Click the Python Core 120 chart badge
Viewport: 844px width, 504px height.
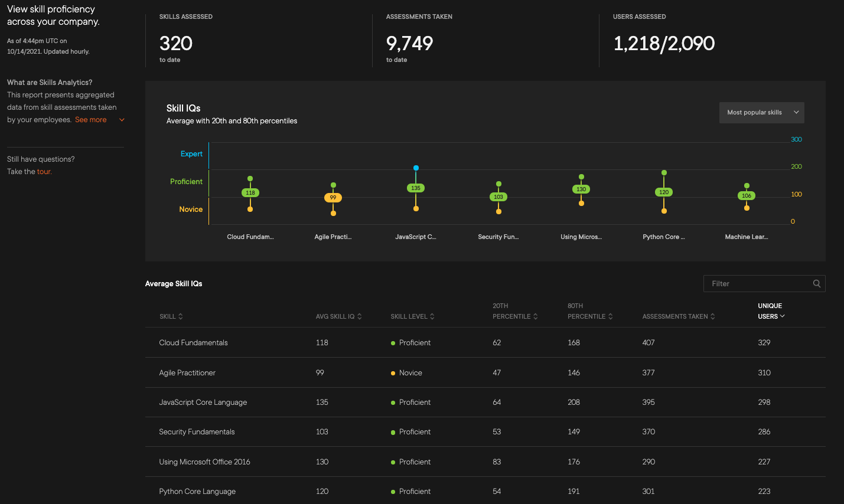(x=664, y=192)
